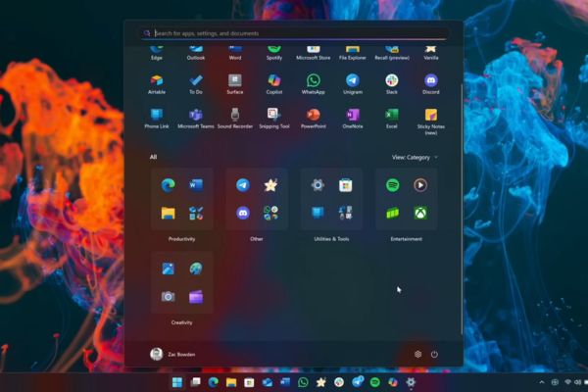This screenshot has height=392, width=588.
Task: Open Sticky Notes (new)
Action: [431, 122]
